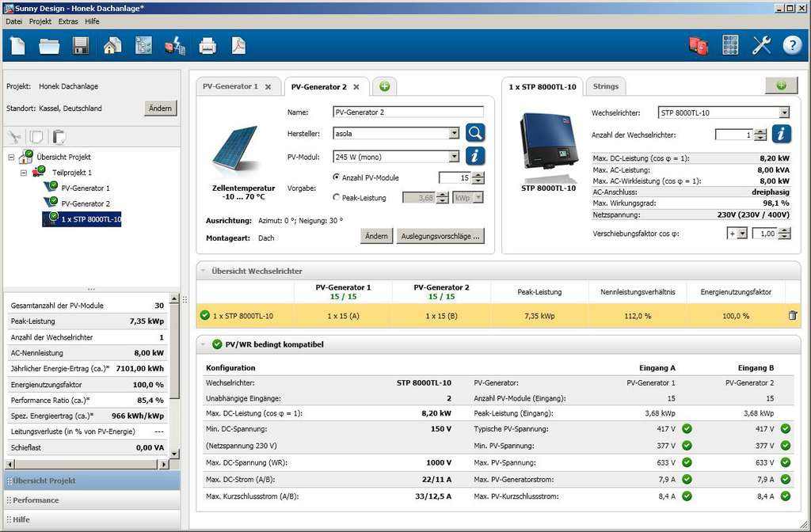Switch to the PV-Generator 1 tab
The image size is (811, 532).
pos(230,86)
